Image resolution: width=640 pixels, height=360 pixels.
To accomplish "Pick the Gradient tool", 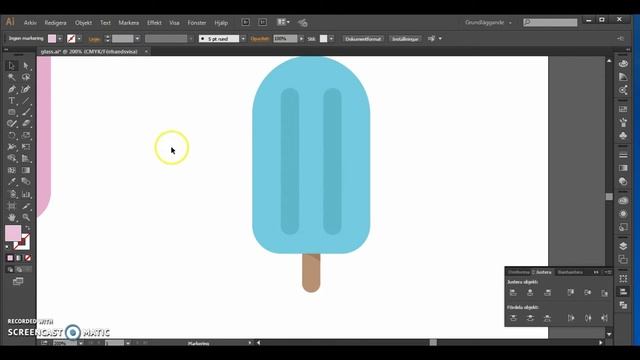I will 26,170.
